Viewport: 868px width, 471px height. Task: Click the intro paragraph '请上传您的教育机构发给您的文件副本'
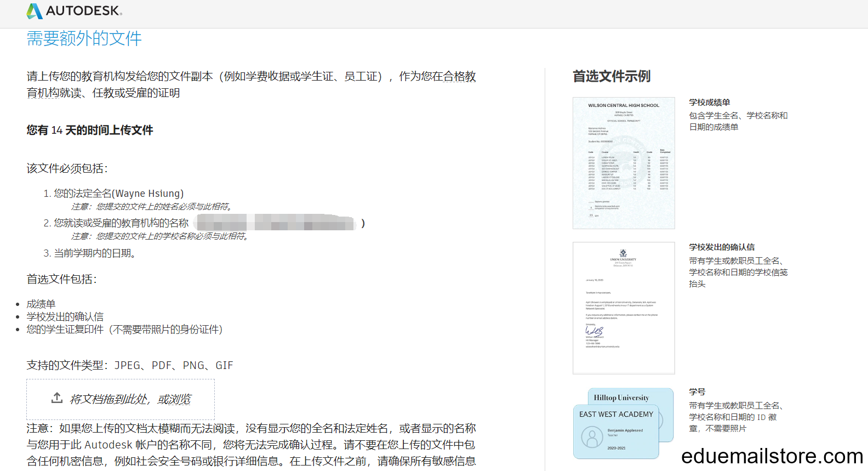[x=251, y=84]
